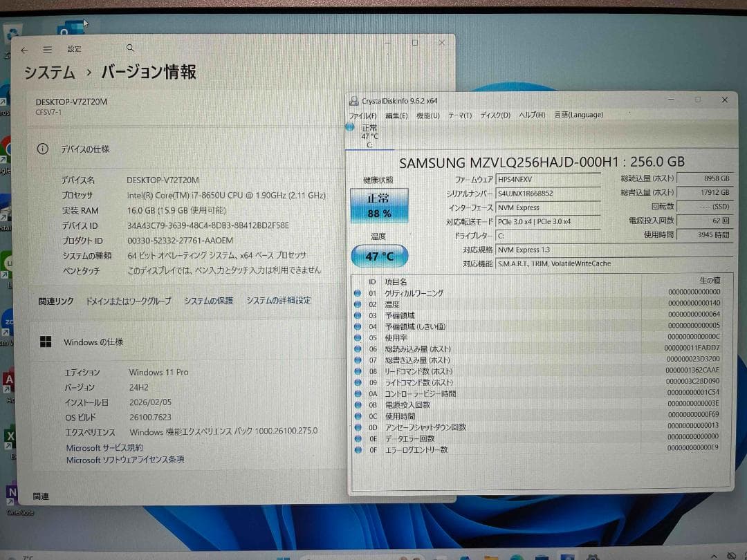Open the ファイル(F) menu in CrystalDiskInfo
Viewport: 747px width, 560px height.
click(362, 115)
